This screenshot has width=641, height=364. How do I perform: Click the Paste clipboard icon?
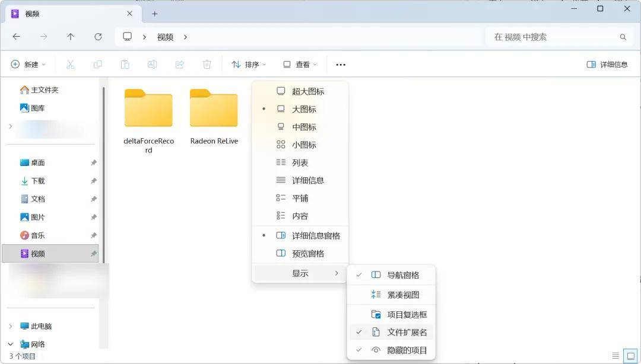[125, 65]
